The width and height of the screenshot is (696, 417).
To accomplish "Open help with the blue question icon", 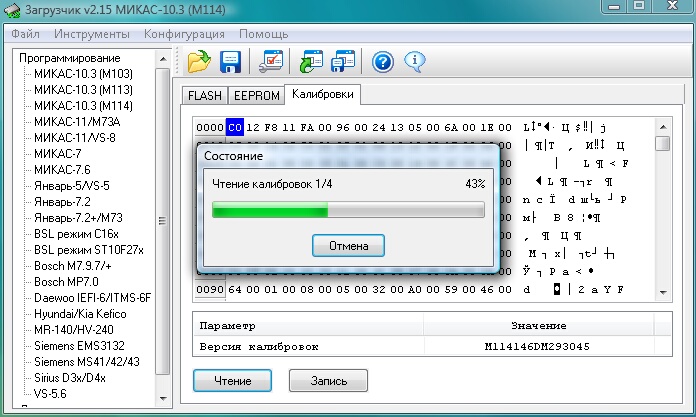I will 383,61.
